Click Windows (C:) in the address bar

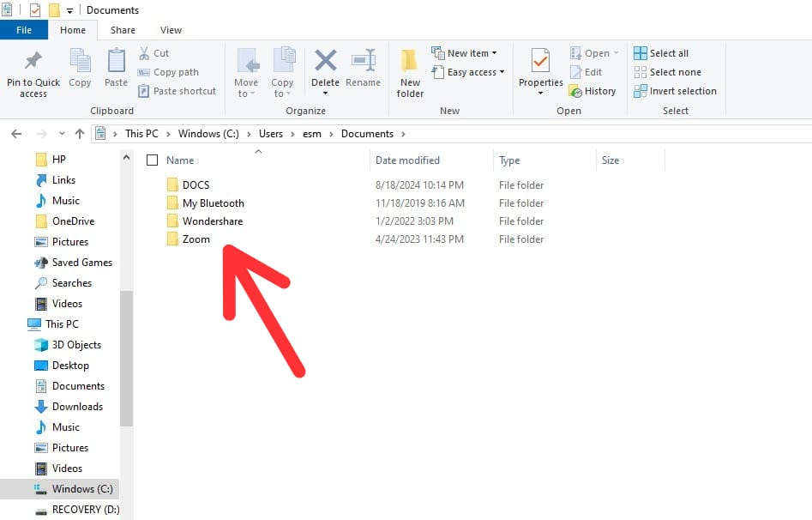point(208,134)
